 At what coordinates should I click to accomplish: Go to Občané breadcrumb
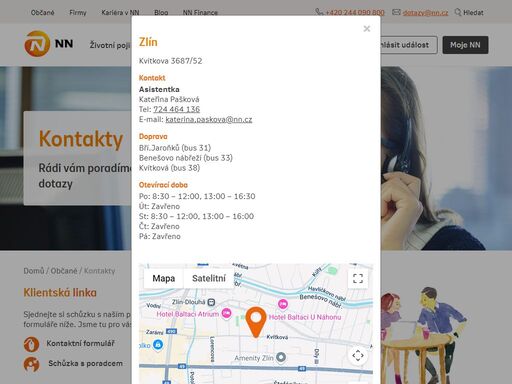coord(64,271)
